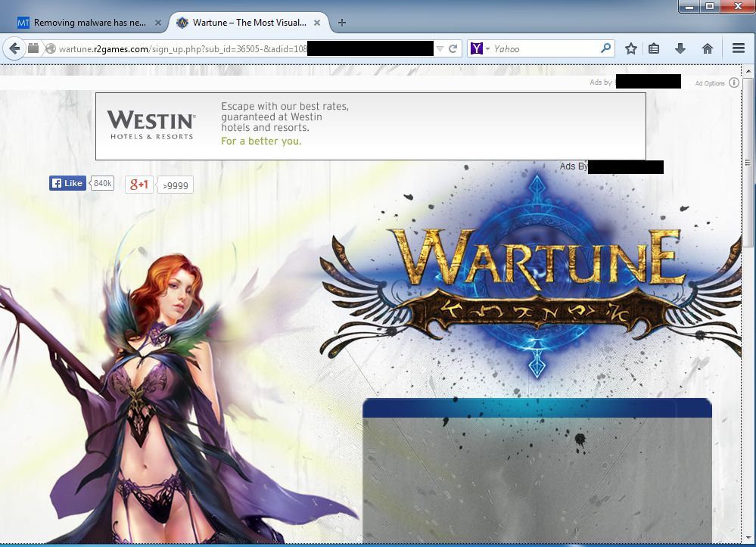Image resolution: width=756 pixels, height=547 pixels.
Task: Go to the home page icon
Action: click(x=708, y=48)
